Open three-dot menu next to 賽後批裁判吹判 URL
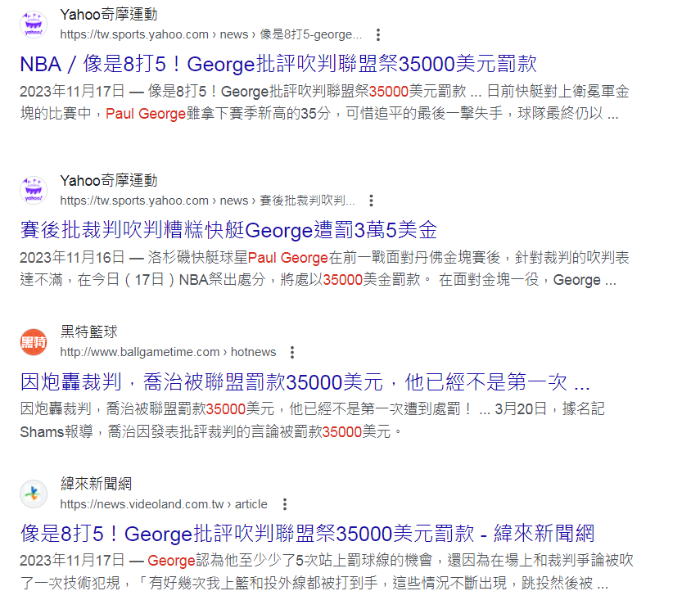Viewport: 700px width, 600px height. tap(371, 201)
